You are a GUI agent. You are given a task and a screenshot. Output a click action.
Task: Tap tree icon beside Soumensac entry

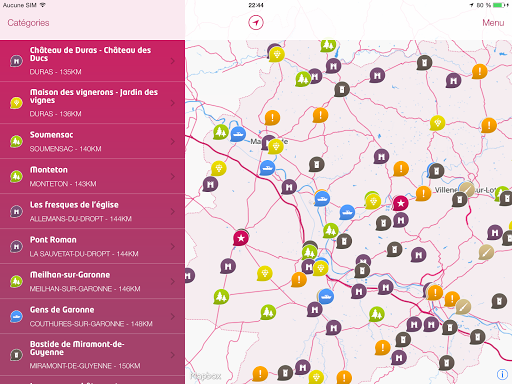(x=16, y=142)
